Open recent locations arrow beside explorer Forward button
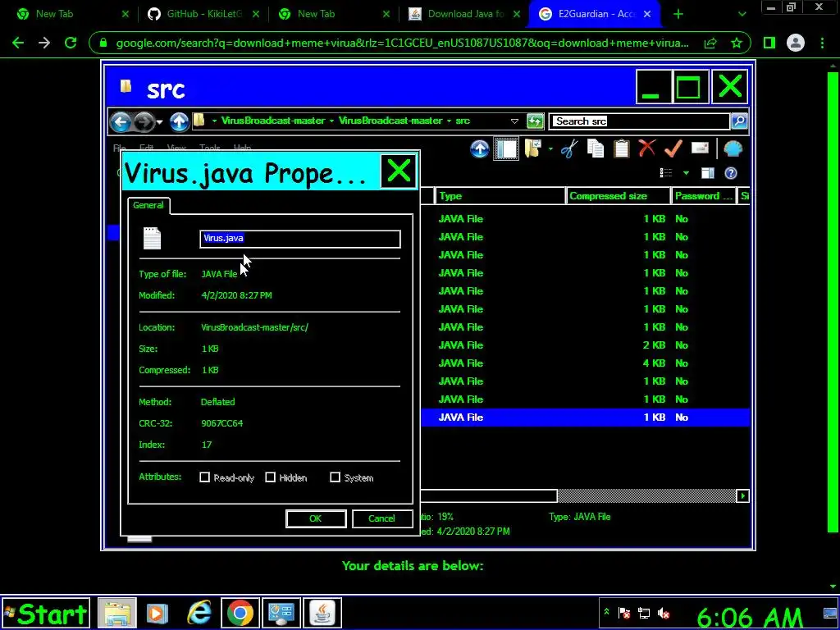 (160, 122)
